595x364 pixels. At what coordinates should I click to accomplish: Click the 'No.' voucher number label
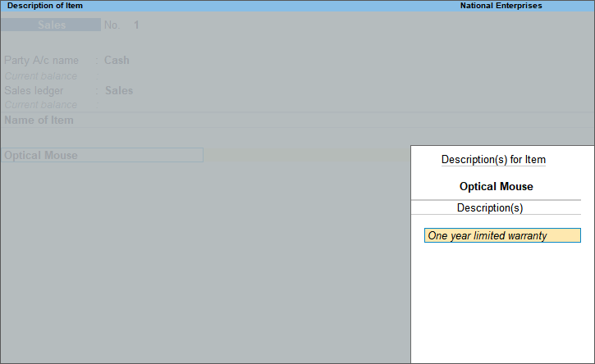[x=112, y=25]
